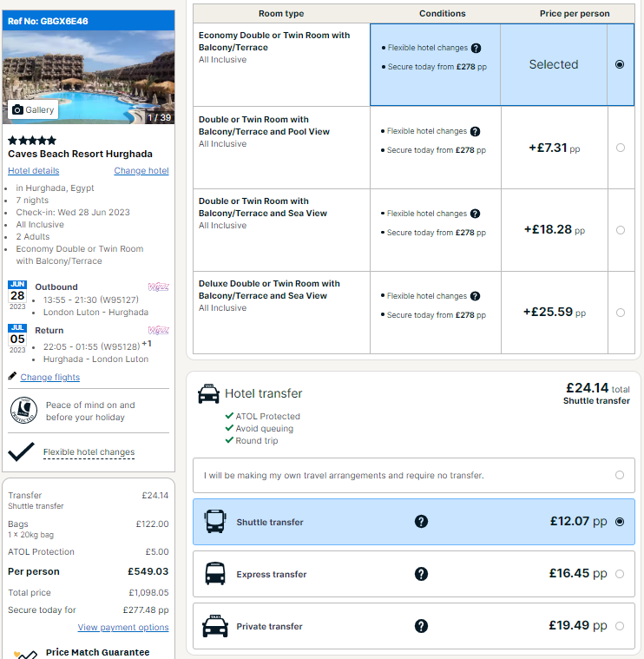Click the Round trip green checkmark
This screenshot has width=644, height=659.
pyautogui.click(x=229, y=440)
